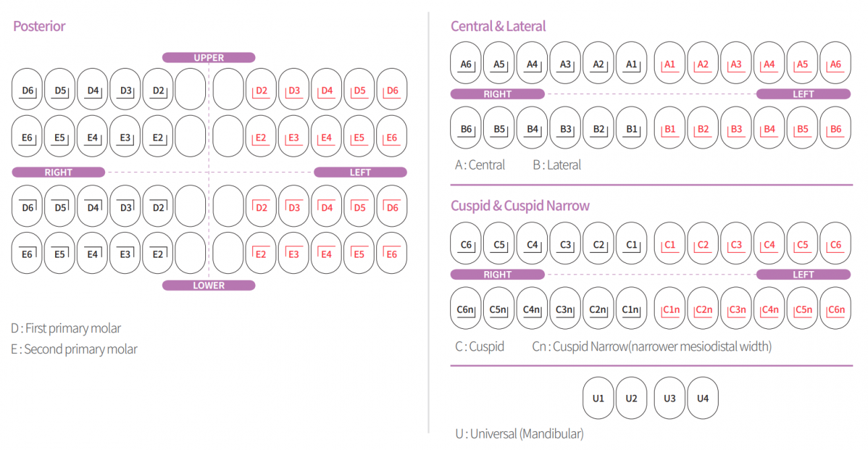868x450 pixels.
Task: Choose the upper right black D6 molar
Action: pyautogui.click(x=28, y=90)
